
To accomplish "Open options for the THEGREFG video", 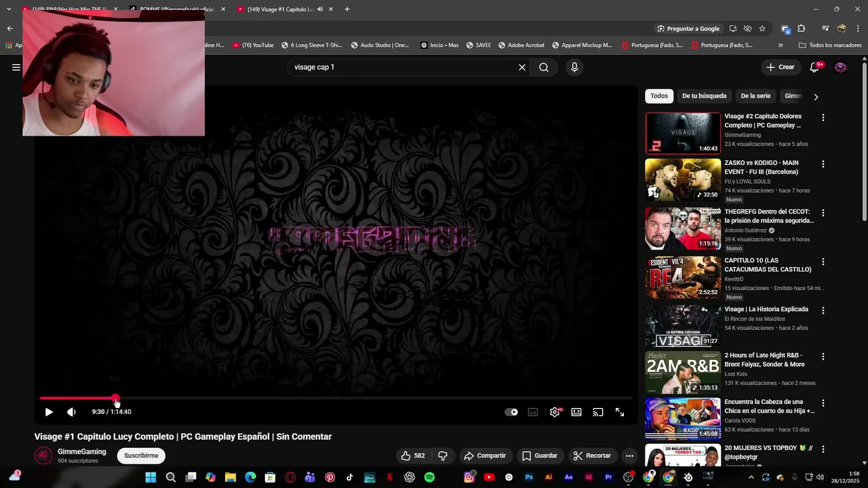I will (x=823, y=213).
